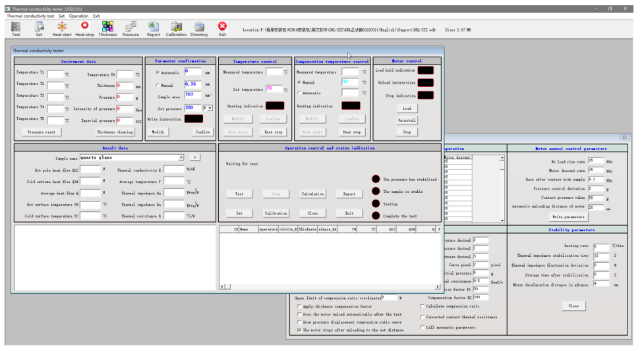Open the Thermal conductivity test menu
This screenshot has height=351, width=644.
coord(30,16)
